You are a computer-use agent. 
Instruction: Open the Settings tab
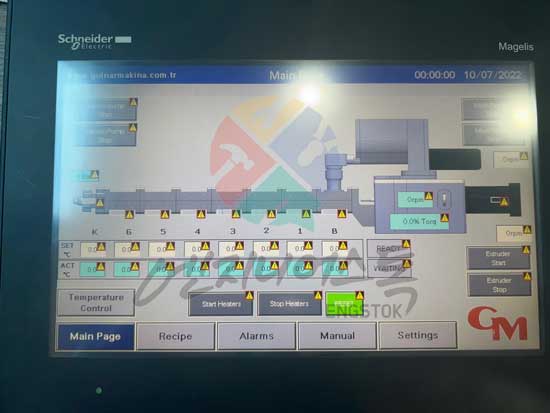[418, 335]
